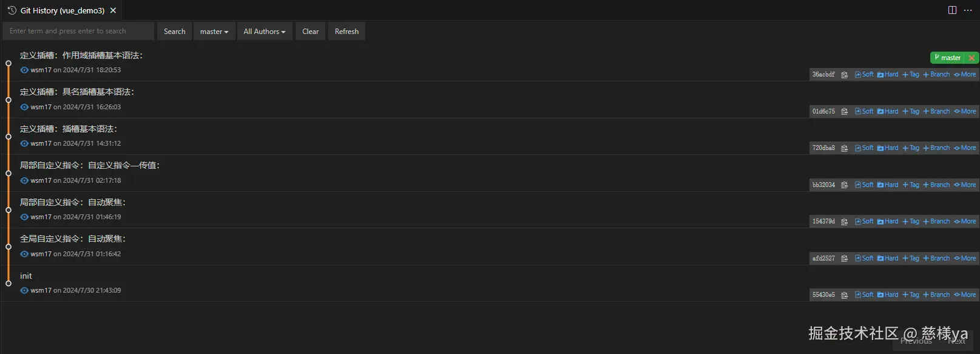
Task: Add a tag to commit afd2527
Action: (911, 259)
